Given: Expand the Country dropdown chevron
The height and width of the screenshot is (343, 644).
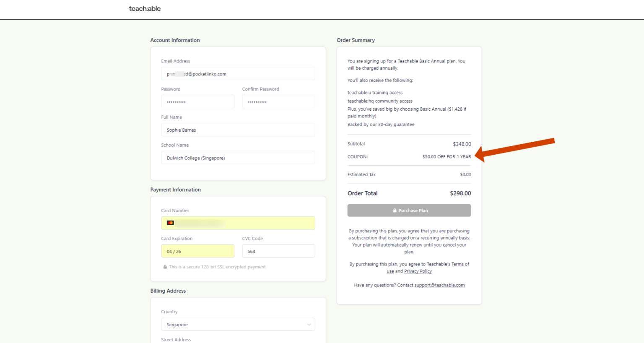Looking at the screenshot, I should point(309,325).
